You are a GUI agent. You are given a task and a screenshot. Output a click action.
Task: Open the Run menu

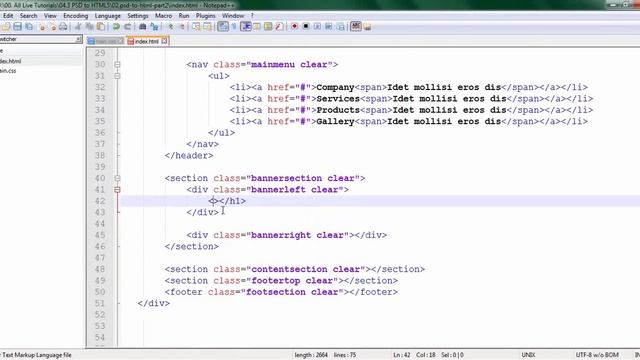pyautogui.click(x=184, y=16)
